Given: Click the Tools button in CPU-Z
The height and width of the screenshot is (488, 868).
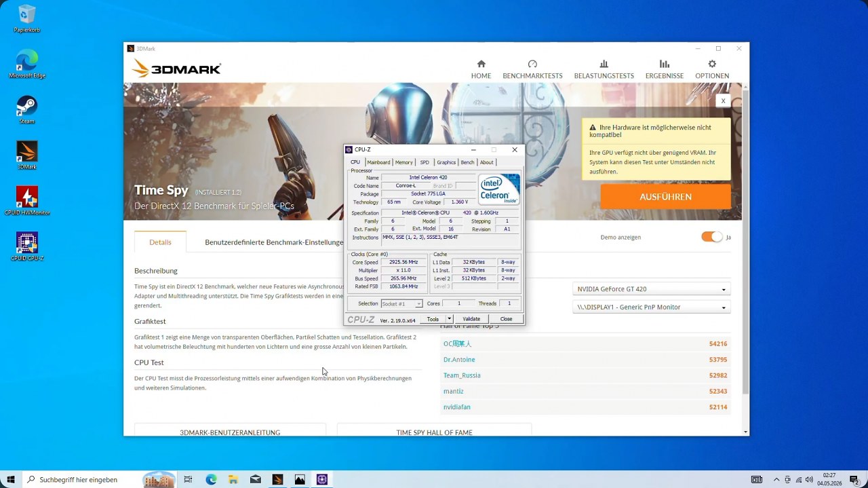Looking at the screenshot, I should [433, 319].
